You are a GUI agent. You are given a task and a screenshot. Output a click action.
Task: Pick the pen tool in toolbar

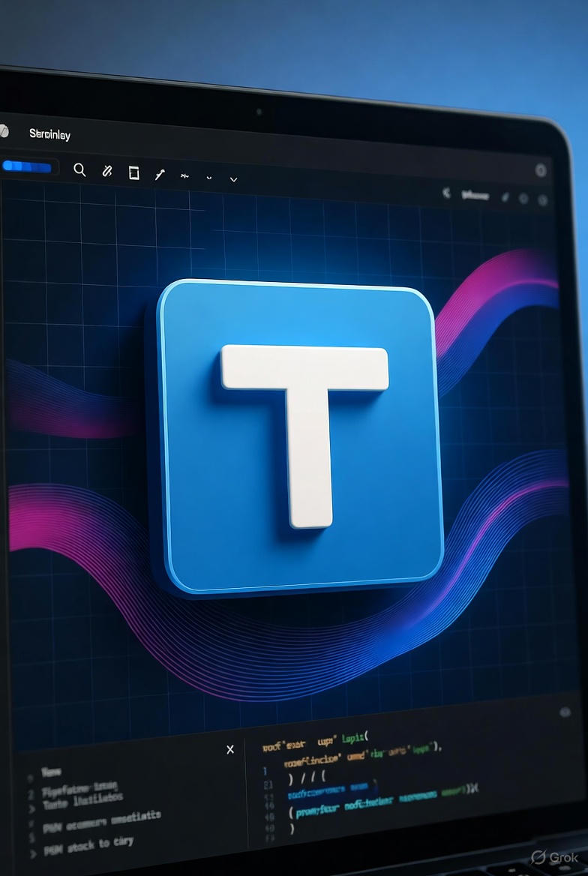(x=159, y=175)
